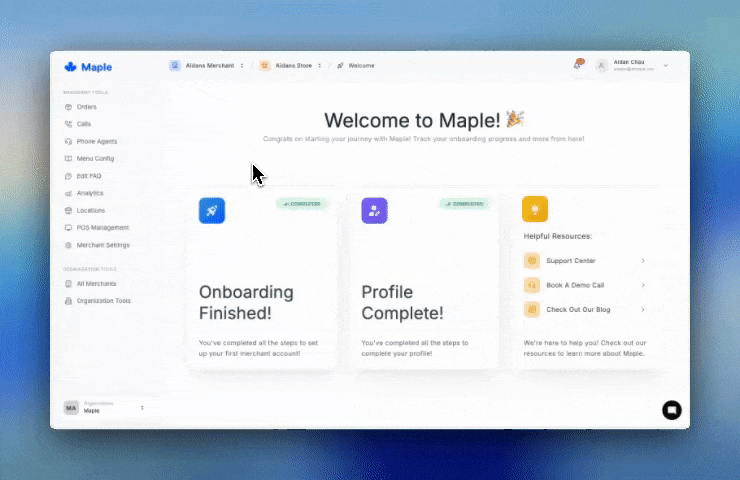Navigate to Menu Config
Image resolution: width=740 pixels, height=480 pixels.
[95, 159]
